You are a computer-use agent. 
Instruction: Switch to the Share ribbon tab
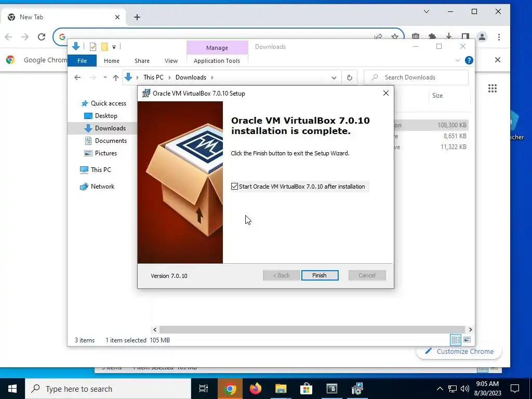(x=142, y=61)
